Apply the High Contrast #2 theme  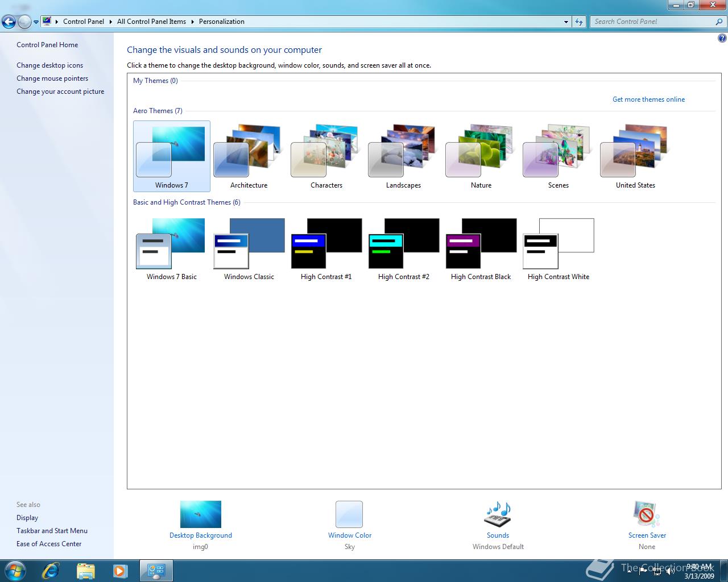(403, 248)
